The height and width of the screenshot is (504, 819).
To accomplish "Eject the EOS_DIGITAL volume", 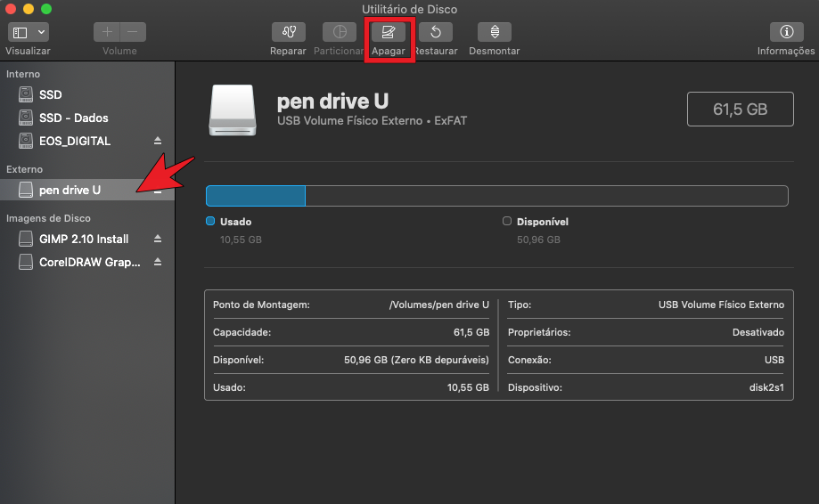I will click(158, 141).
